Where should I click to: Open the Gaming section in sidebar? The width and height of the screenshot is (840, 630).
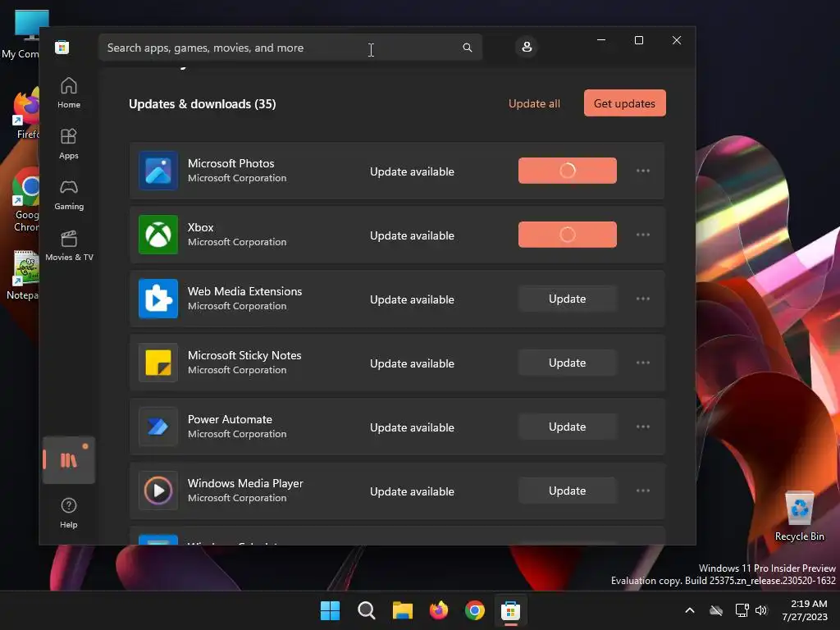coord(69,194)
